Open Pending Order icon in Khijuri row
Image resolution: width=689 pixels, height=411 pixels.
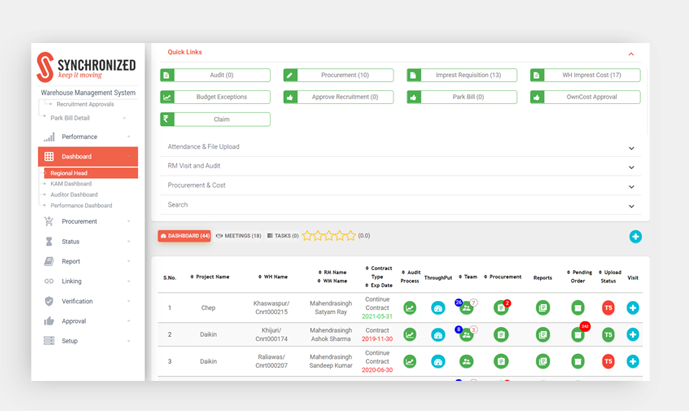tap(577, 335)
